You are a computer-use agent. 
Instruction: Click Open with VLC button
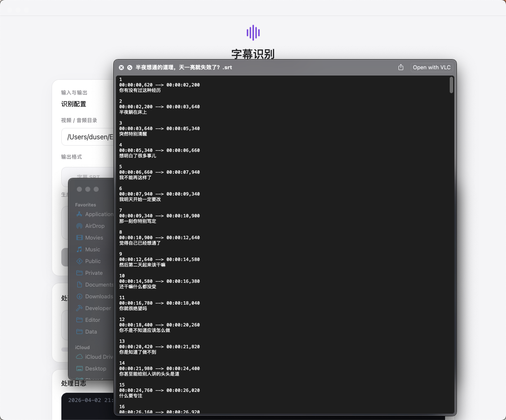click(432, 67)
